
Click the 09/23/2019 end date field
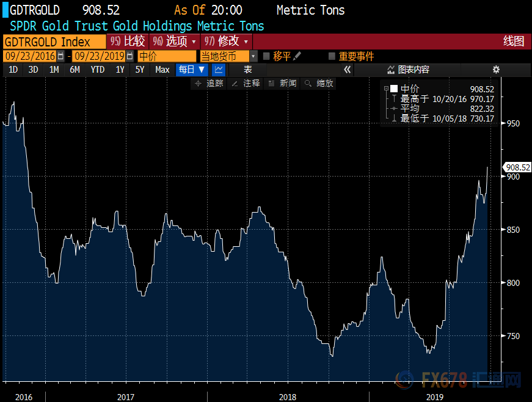click(x=100, y=56)
